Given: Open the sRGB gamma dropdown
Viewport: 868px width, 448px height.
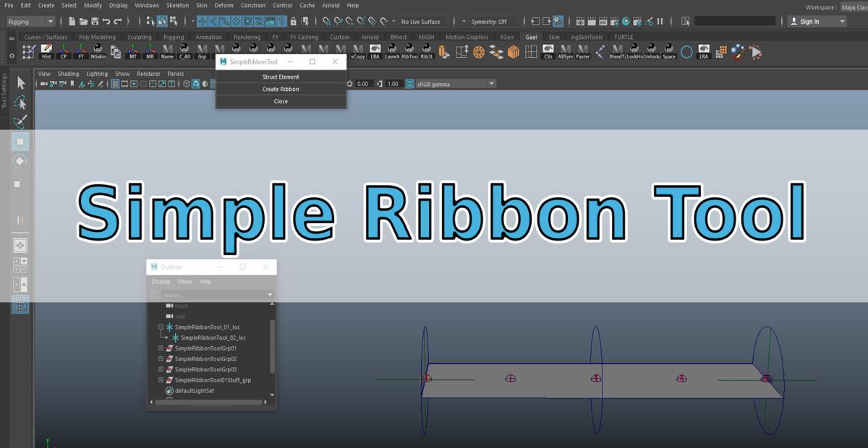Looking at the screenshot, I should 491,84.
